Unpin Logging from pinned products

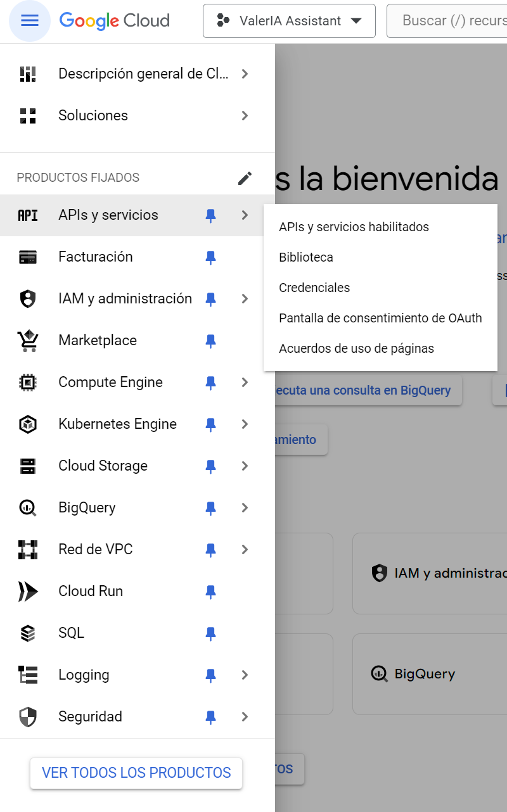(x=211, y=676)
